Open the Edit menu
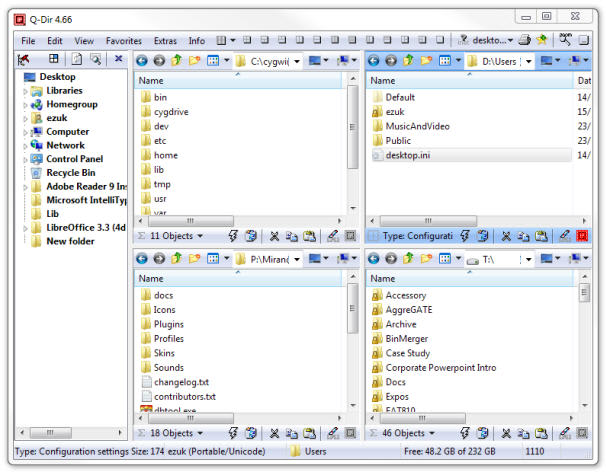Screen dimensions: 606x474 coord(54,41)
